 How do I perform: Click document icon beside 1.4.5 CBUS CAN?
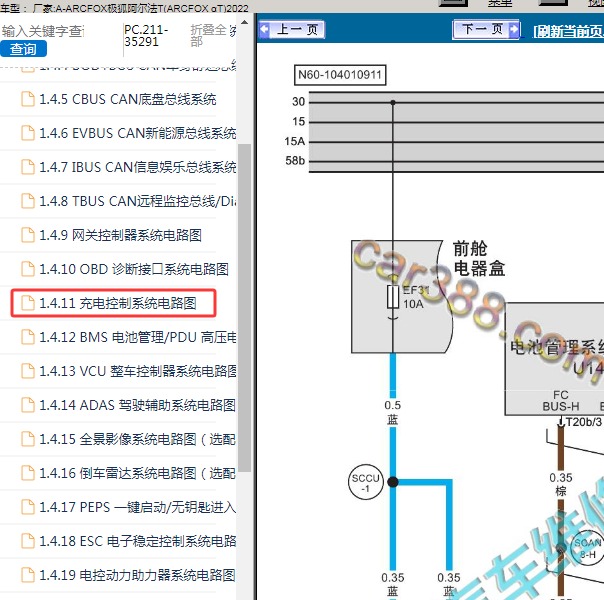28,99
